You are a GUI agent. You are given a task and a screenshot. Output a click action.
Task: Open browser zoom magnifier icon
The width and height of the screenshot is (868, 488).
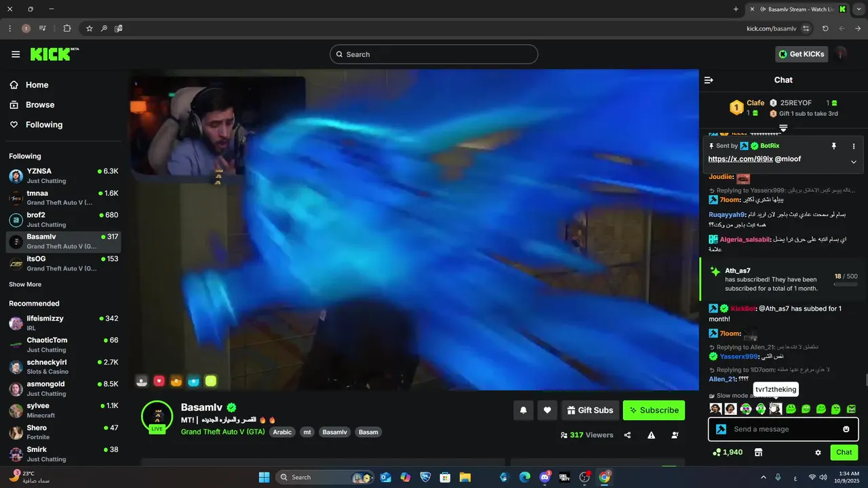[104, 28]
